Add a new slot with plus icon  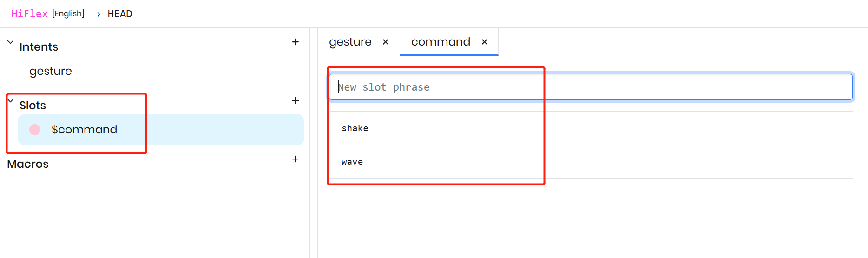(295, 100)
